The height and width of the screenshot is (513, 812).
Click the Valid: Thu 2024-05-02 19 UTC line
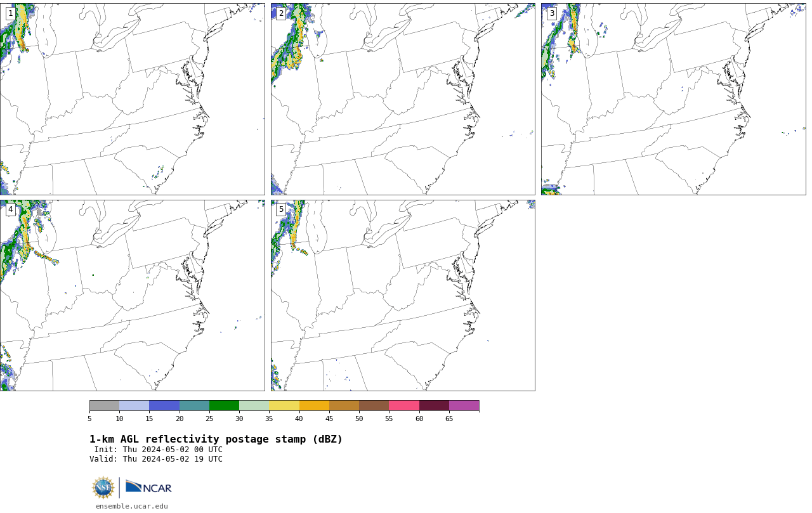(x=156, y=459)
